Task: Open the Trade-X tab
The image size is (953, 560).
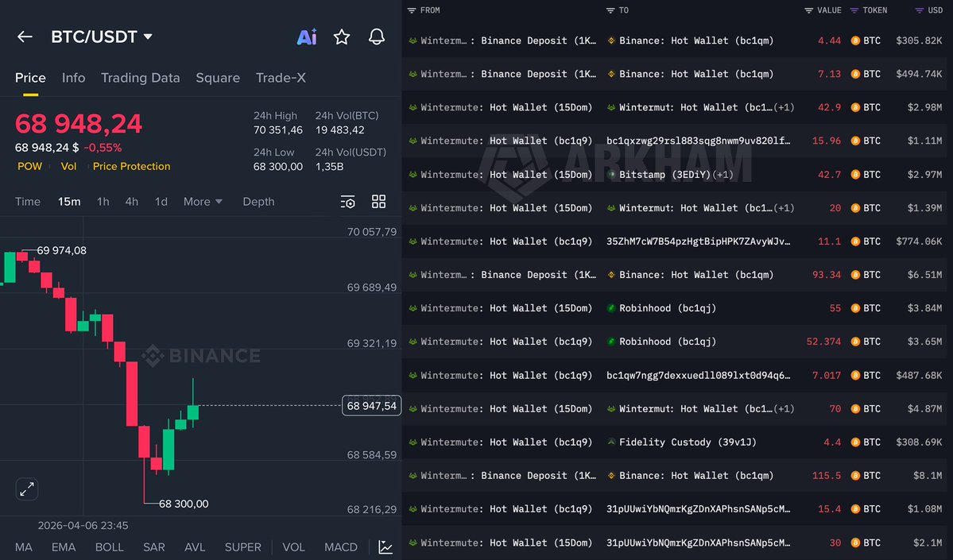Action: coord(281,78)
